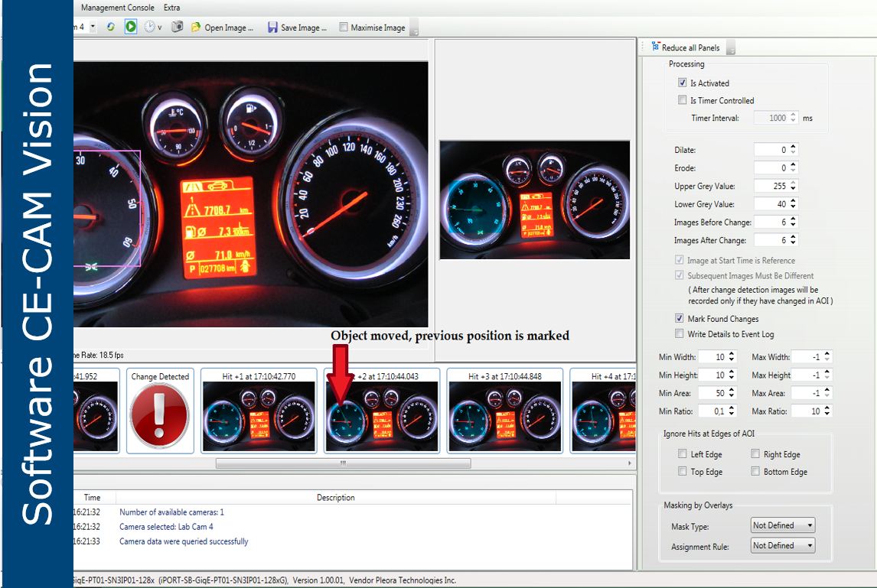Viewport: 877px width, 588px height.
Task: Expand the camera selection combo box
Action: (93, 27)
